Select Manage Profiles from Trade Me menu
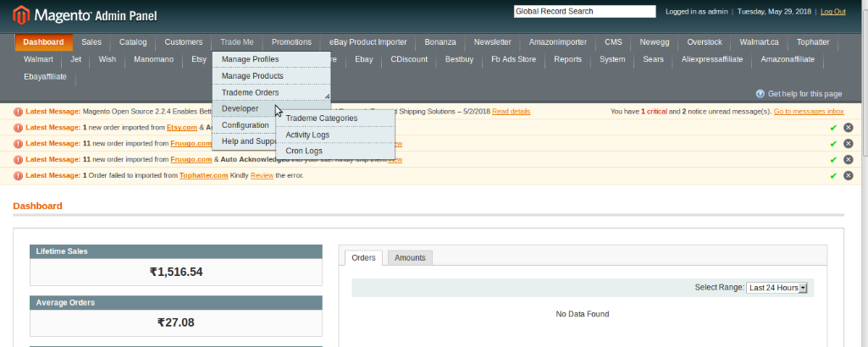868x347 pixels. (271, 59)
